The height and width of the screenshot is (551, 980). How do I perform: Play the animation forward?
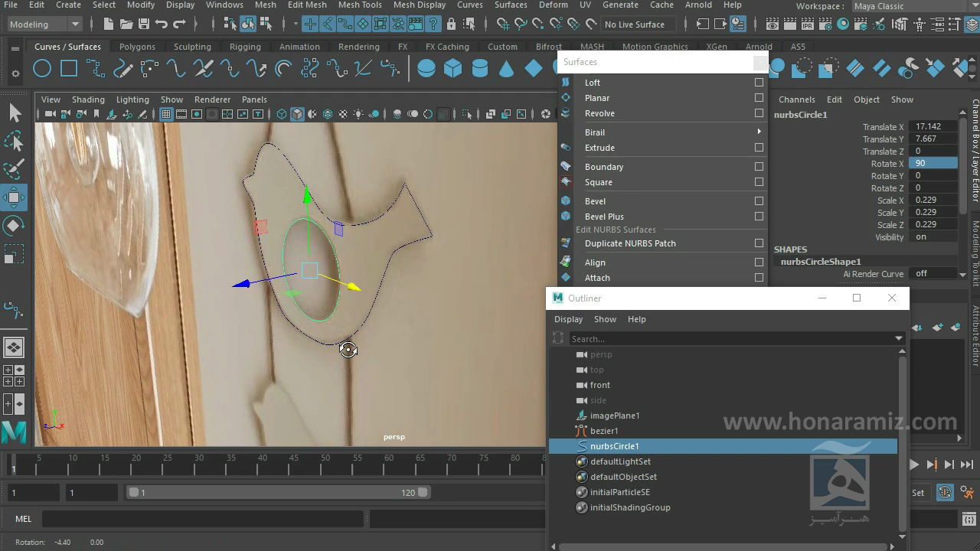(913, 465)
